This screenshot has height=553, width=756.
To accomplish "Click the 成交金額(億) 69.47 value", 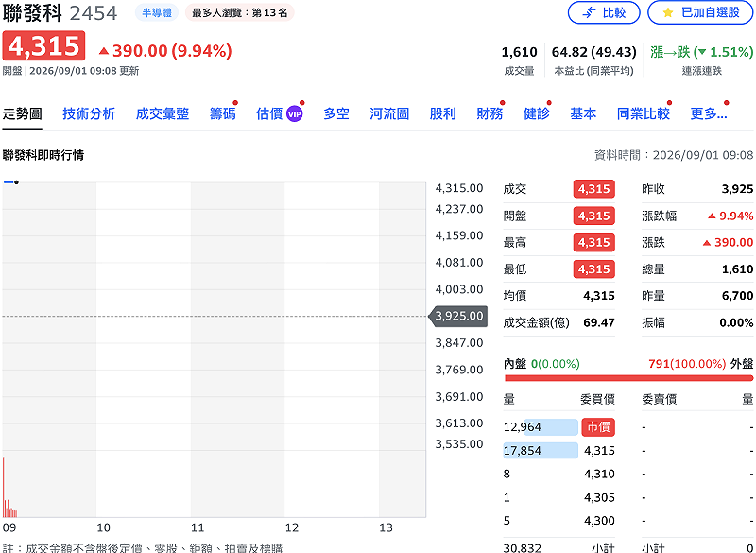I will pos(599,322).
